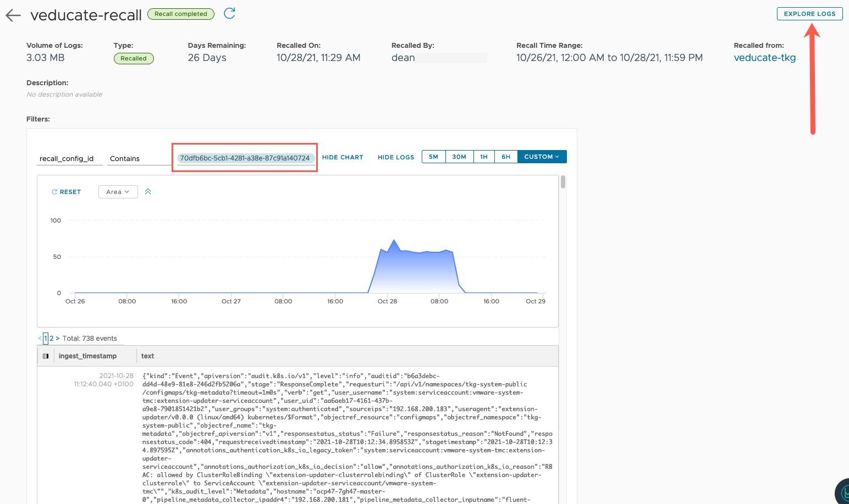This screenshot has width=849, height=504.
Task: Collapse chart options double-chevron icon
Action: click(148, 192)
